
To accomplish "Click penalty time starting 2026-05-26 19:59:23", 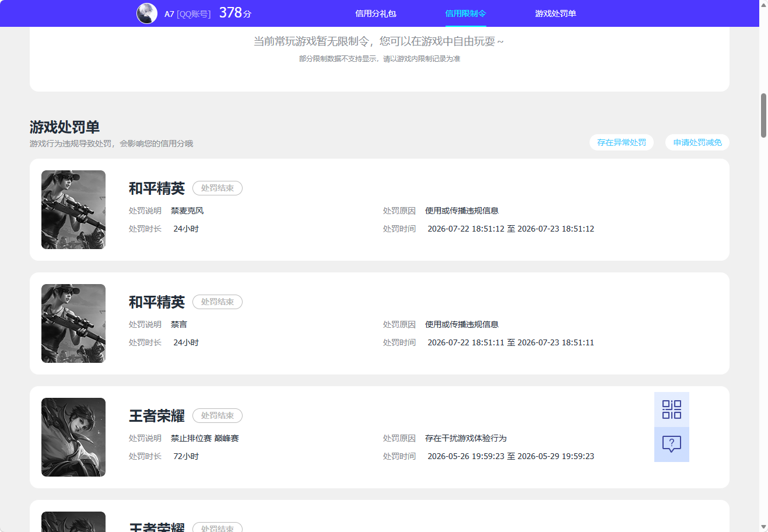I will pos(511,456).
